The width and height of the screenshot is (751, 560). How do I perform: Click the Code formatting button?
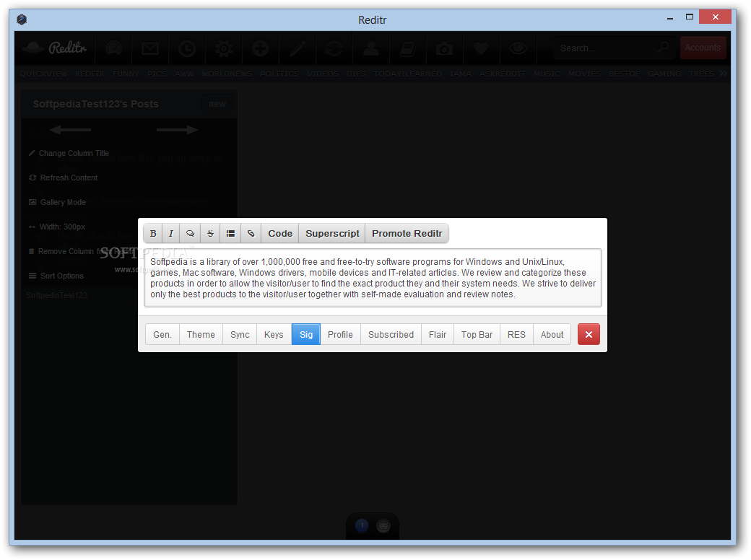[x=279, y=234]
